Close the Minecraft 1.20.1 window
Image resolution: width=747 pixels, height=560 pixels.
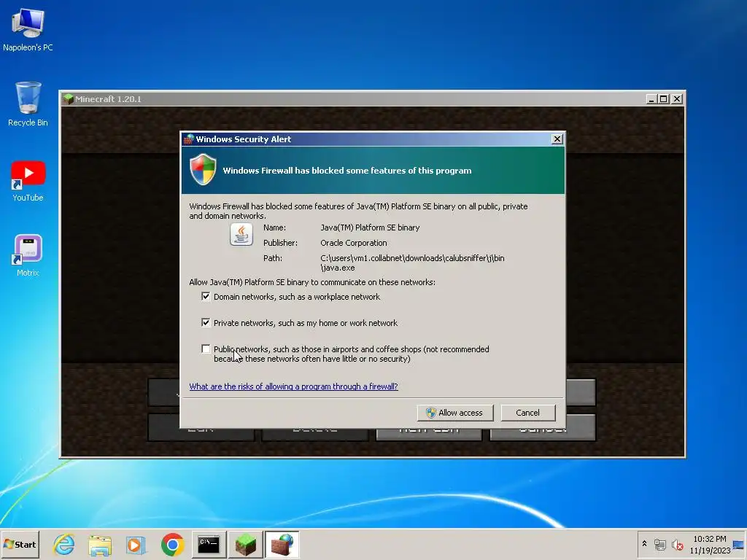pos(676,99)
